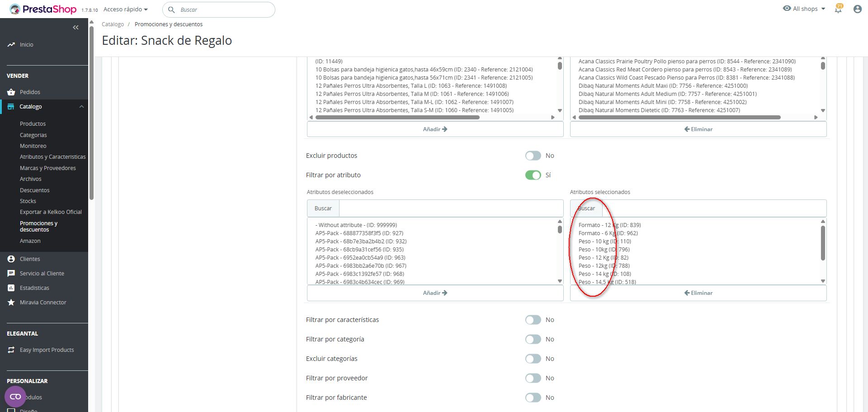Enable Filtrar por categoría switch
The width and height of the screenshot is (868, 412).
(533, 339)
